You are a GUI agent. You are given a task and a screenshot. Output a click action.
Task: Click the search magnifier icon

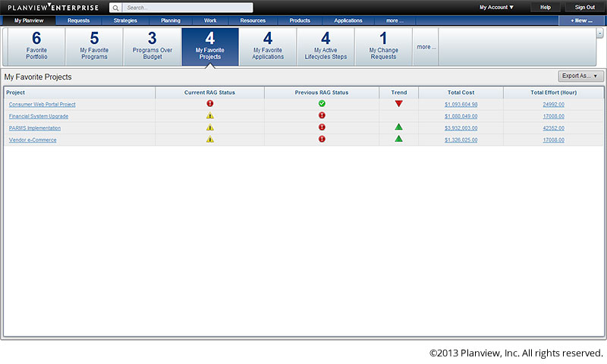[x=115, y=8]
